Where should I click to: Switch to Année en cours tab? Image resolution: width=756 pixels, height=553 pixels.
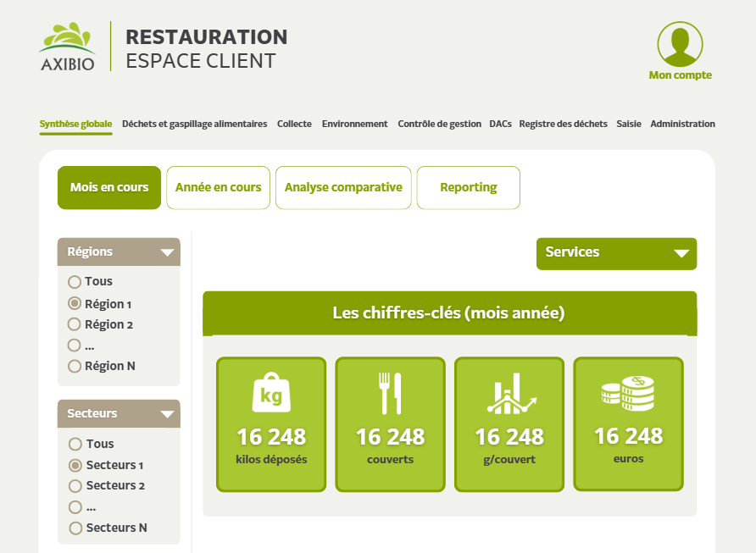pos(218,187)
